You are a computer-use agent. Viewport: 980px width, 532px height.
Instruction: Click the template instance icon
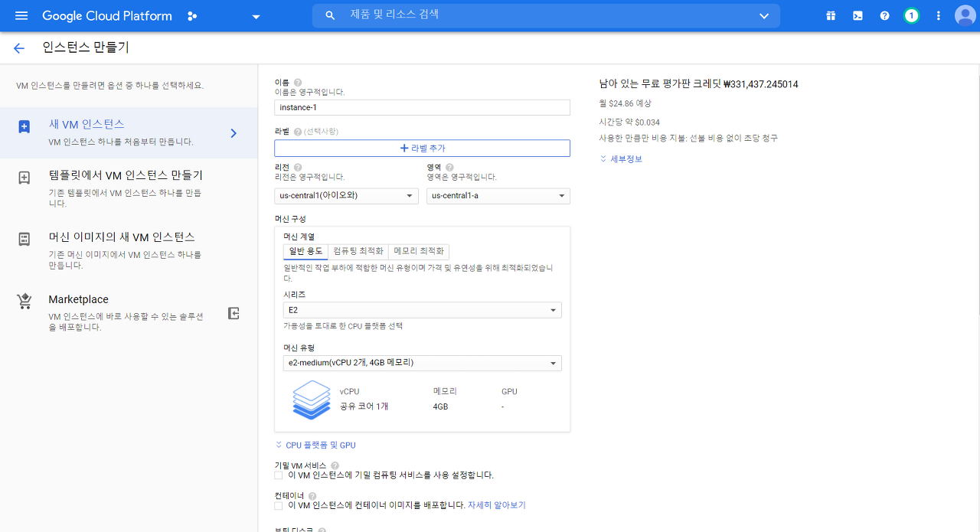tap(24, 178)
